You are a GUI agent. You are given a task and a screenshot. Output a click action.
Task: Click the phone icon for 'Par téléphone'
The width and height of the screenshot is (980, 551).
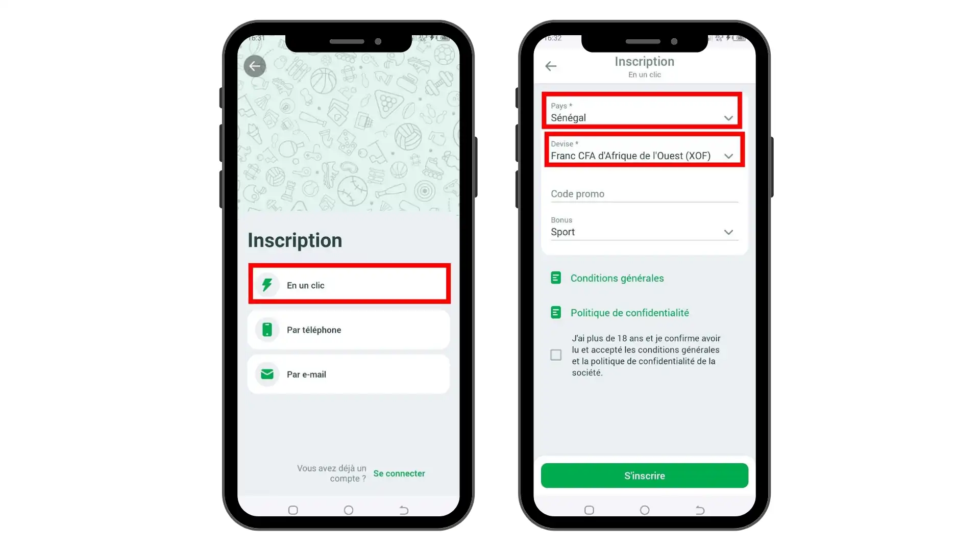point(266,330)
